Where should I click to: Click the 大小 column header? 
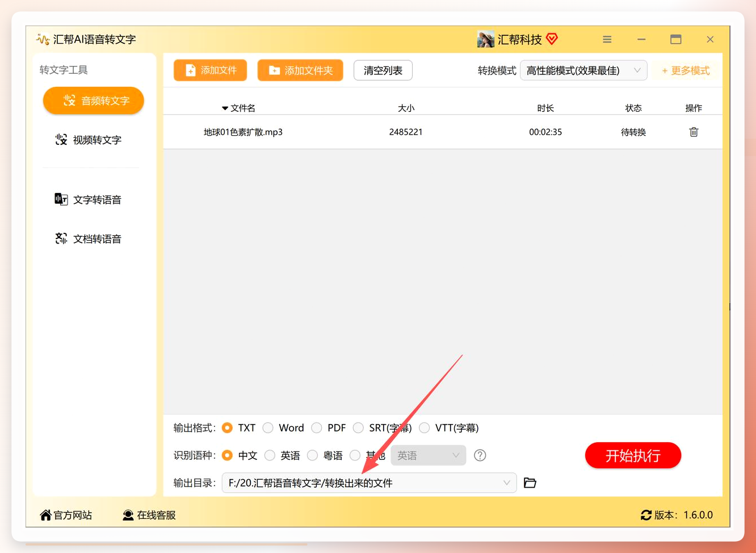point(406,108)
